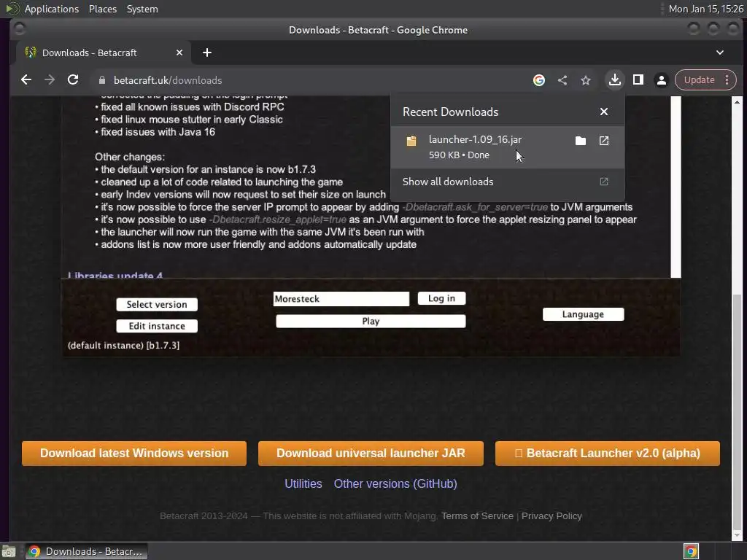Click the page scrollbar up arrow
Image resolution: width=747 pixels, height=560 pixels.
click(x=737, y=102)
